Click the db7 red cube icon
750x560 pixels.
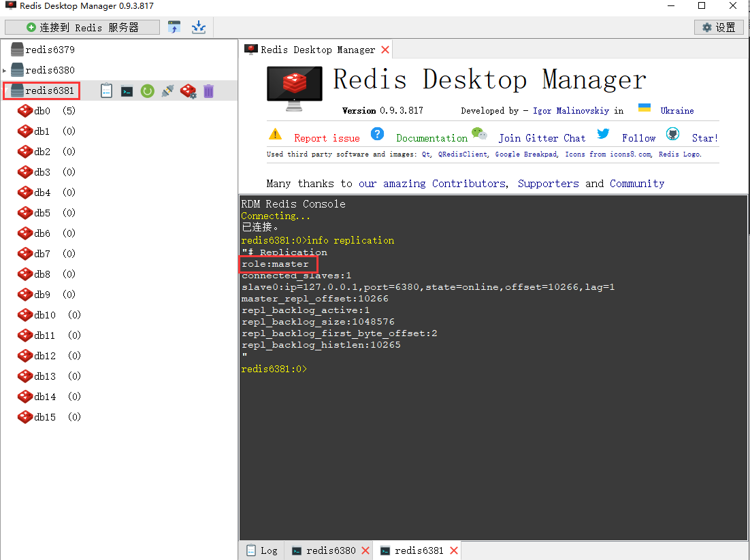coord(25,253)
